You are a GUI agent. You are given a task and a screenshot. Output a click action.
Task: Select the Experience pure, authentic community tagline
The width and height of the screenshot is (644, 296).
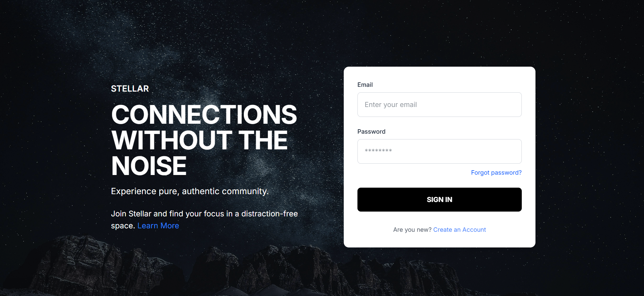190,191
